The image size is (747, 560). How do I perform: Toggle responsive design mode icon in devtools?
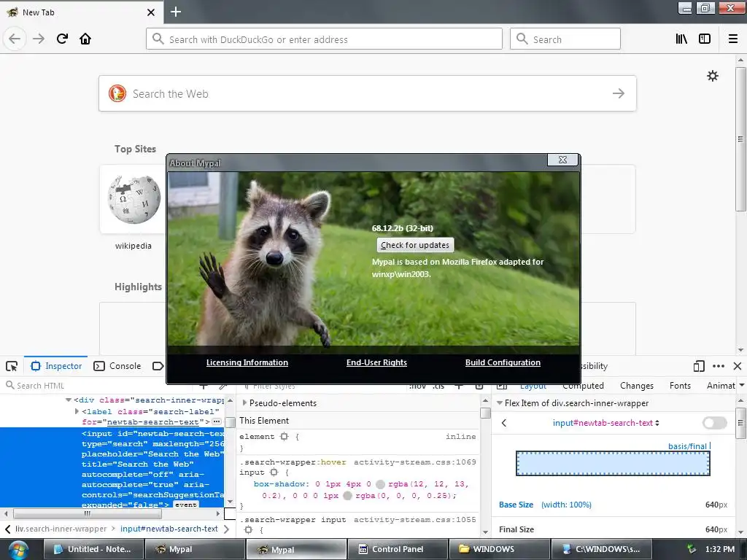tap(699, 366)
